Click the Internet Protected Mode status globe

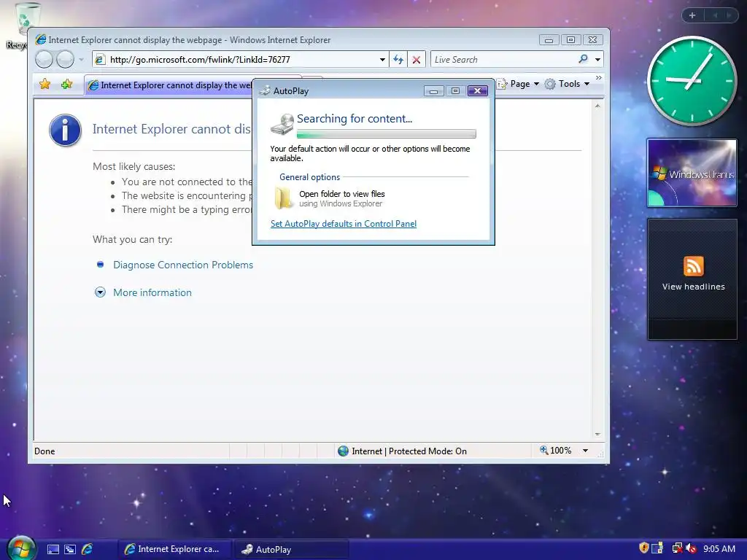click(343, 451)
